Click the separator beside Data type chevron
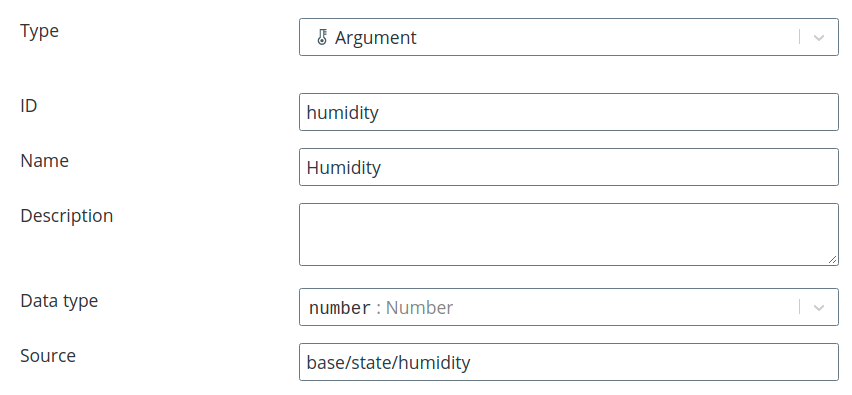Viewport: 852px width, 395px height. click(799, 308)
